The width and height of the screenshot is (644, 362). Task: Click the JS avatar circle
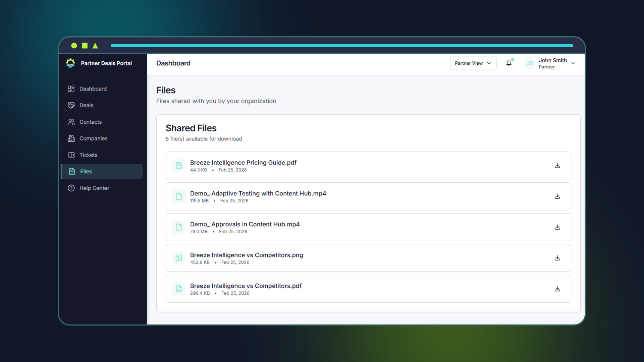529,63
